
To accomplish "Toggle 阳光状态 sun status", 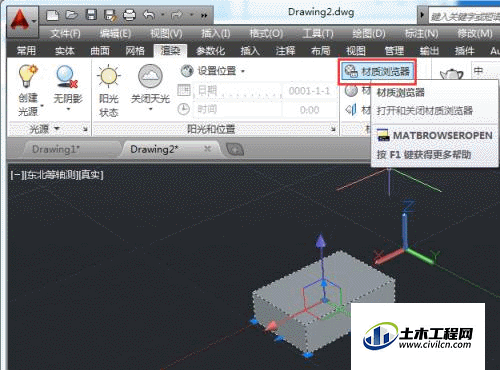I will [x=109, y=91].
